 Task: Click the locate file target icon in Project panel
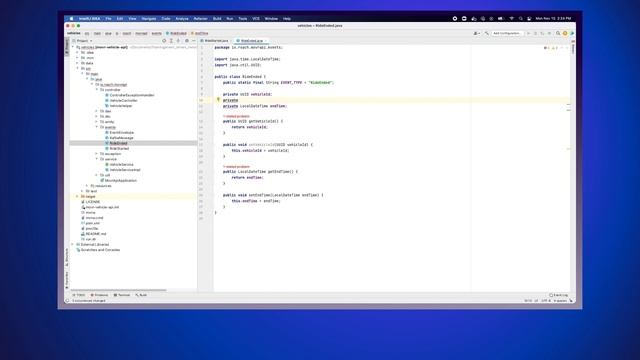(x=164, y=41)
